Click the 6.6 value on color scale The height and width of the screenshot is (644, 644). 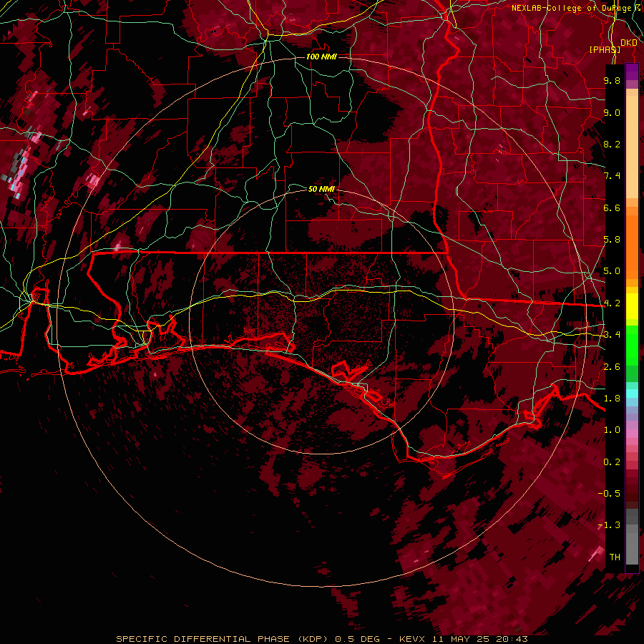[x=612, y=208]
